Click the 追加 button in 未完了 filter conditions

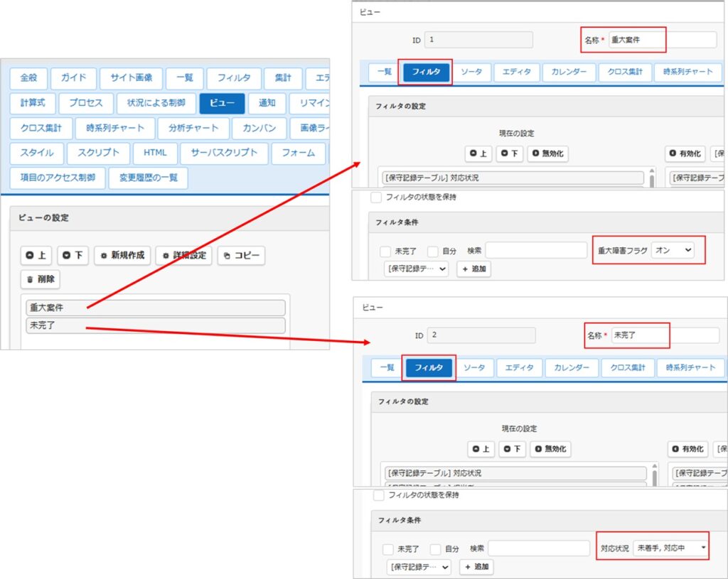[x=476, y=567]
